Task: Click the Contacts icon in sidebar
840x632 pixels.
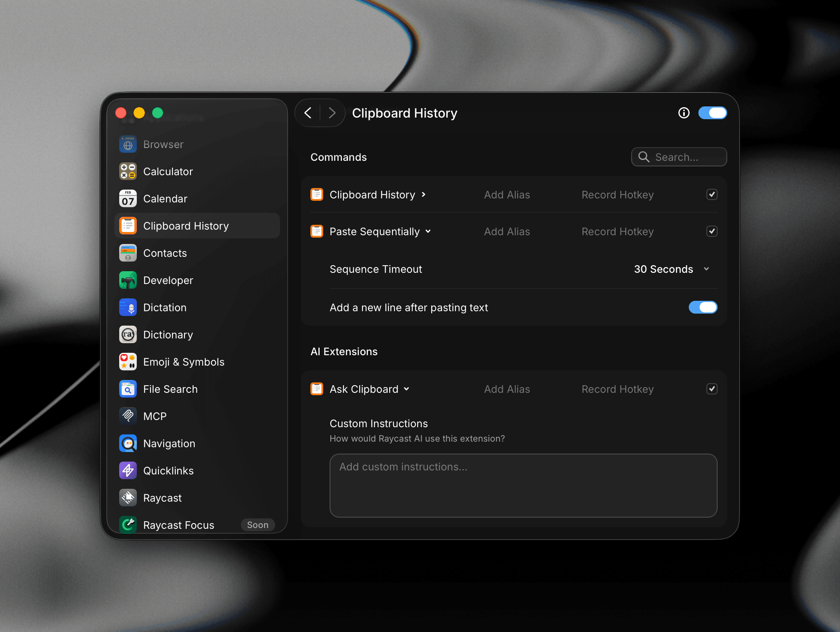Action: (x=128, y=253)
